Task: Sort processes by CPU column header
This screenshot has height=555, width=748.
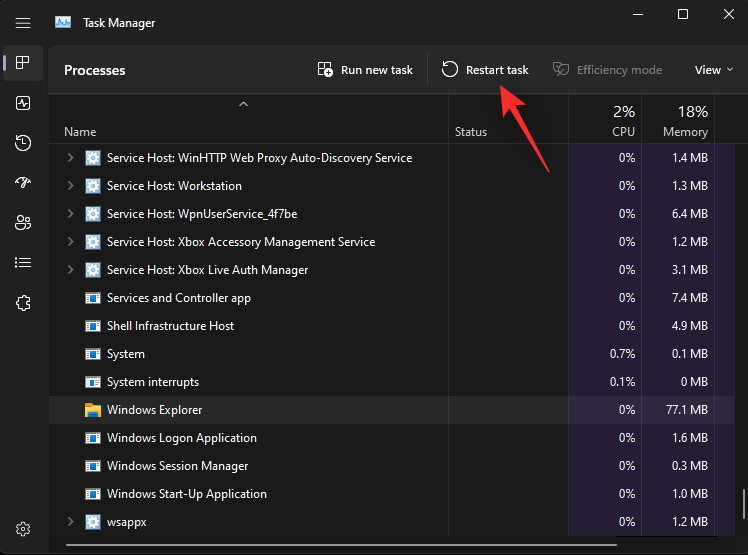Action: click(623, 132)
